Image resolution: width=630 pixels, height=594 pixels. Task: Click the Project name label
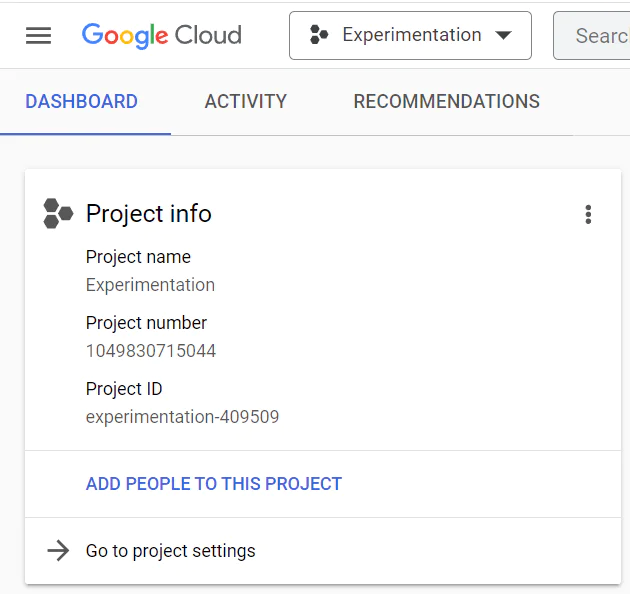(138, 257)
